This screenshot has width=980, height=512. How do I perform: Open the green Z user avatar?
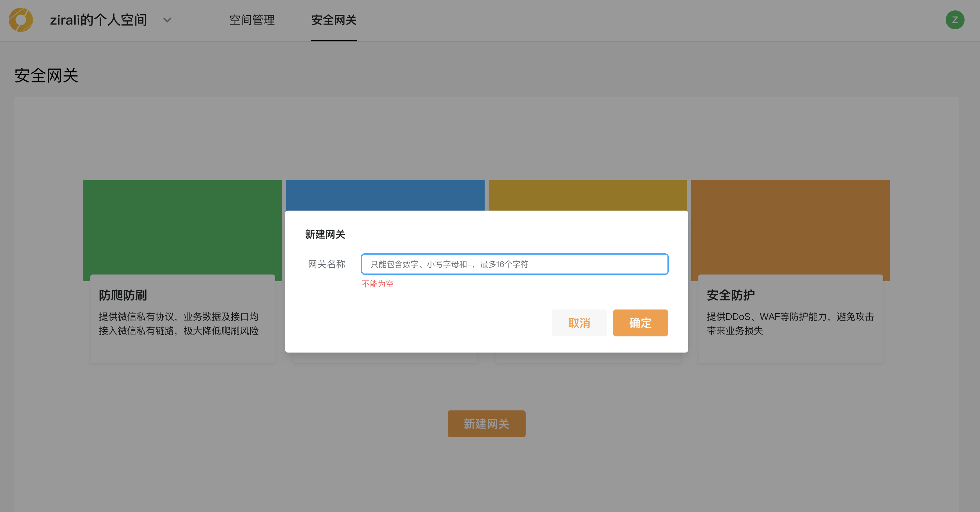click(954, 20)
